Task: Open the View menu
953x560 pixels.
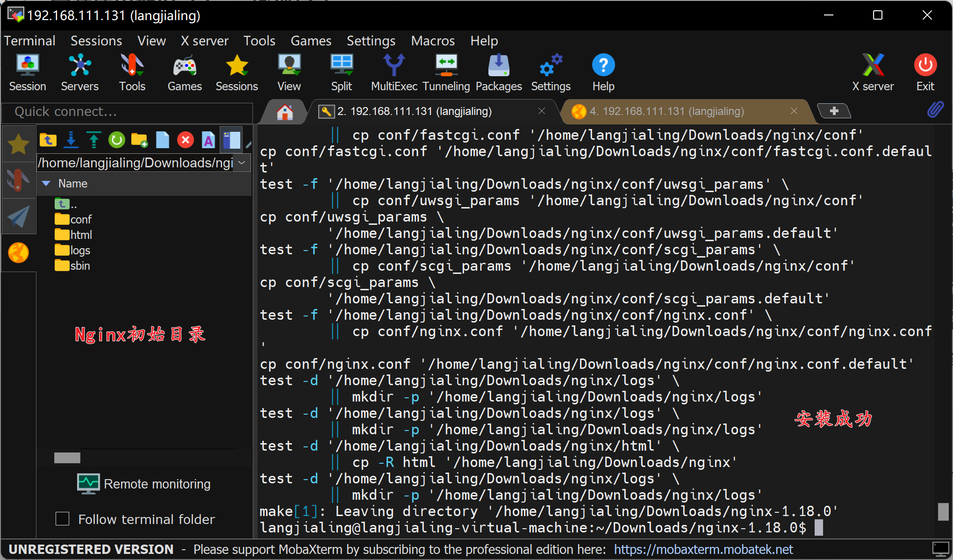Action: pos(151,41)
